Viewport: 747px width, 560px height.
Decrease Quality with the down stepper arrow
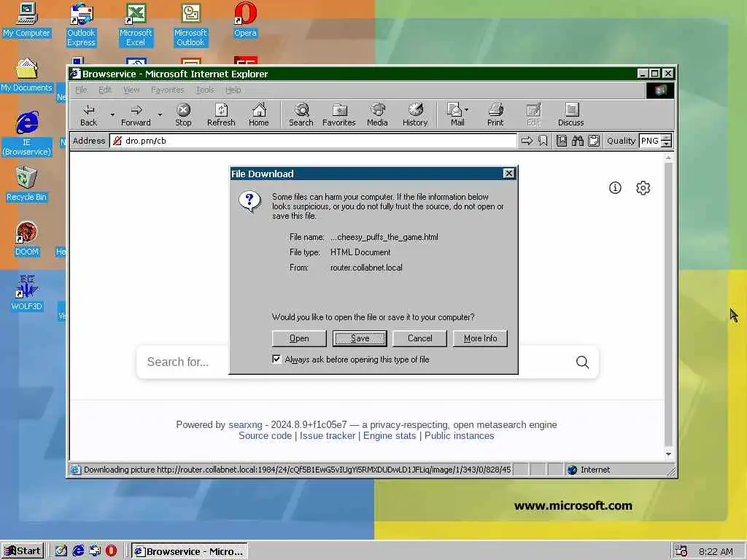[667, 144]
